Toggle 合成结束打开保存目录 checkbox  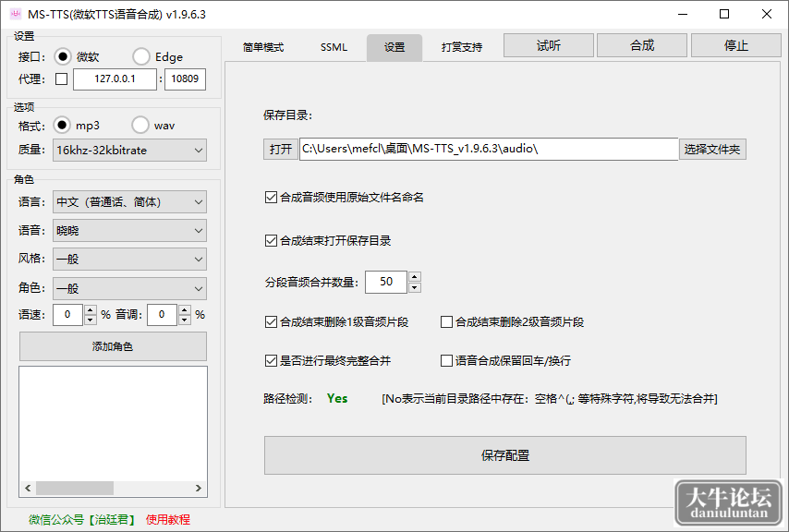[x=271, y=241]
